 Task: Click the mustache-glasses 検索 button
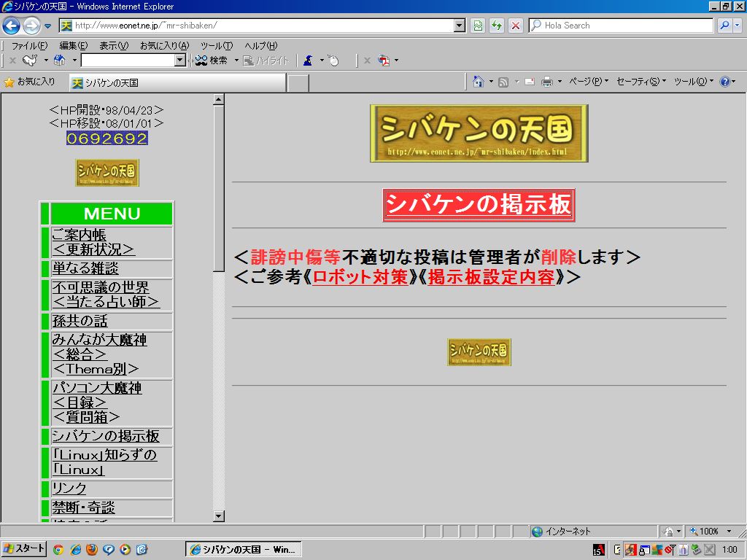[211, 61]
